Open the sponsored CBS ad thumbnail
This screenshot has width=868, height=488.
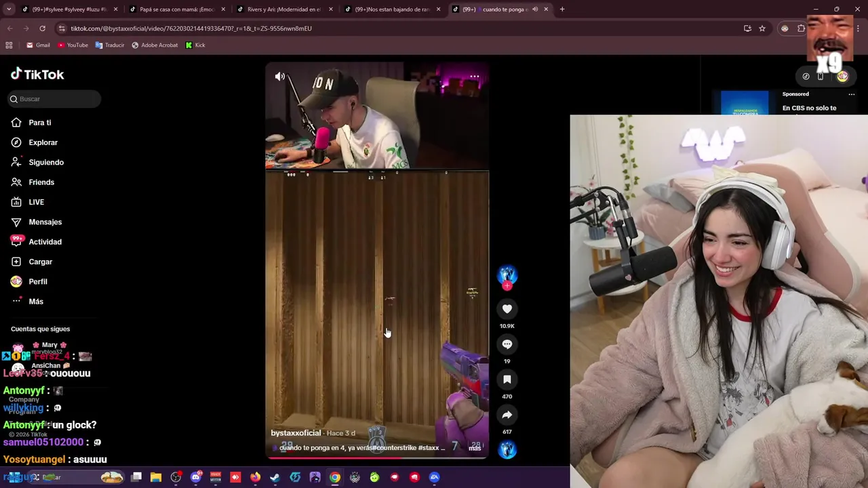pyautogui.click(x=745, y=103)
